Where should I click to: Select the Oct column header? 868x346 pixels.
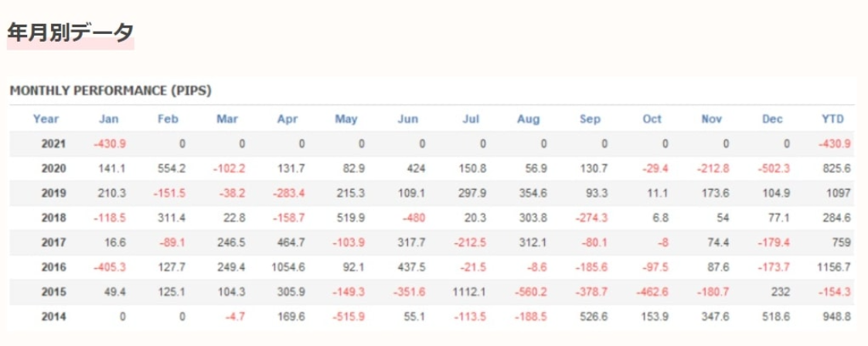click(x=652, y=119)
